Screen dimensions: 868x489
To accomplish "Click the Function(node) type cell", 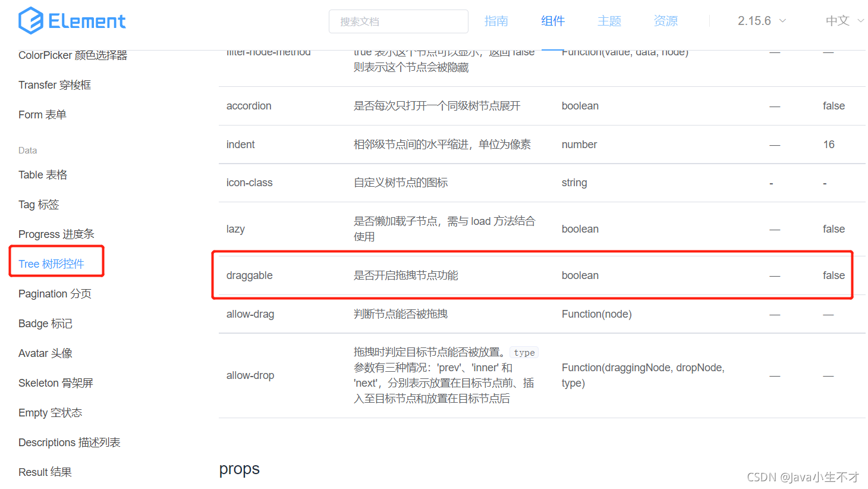I will coord(597,314).
